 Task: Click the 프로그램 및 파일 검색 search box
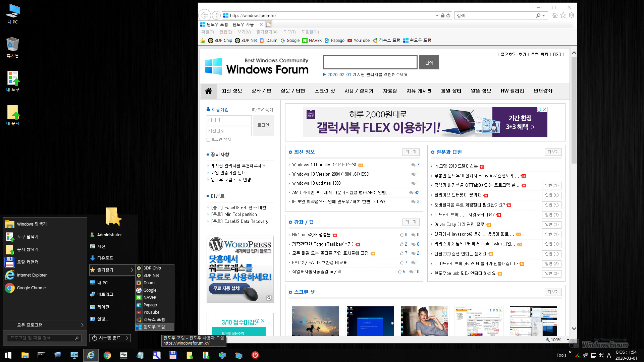[x=44, y=338]
